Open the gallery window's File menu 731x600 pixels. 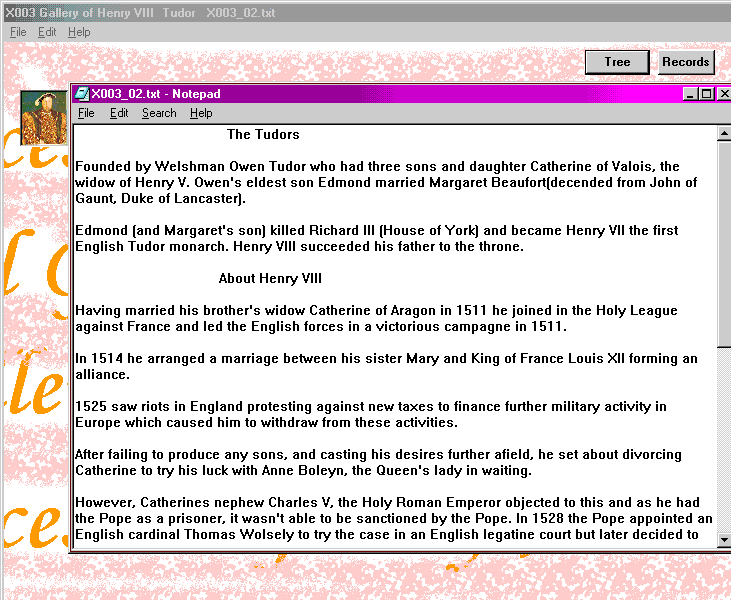18,32
